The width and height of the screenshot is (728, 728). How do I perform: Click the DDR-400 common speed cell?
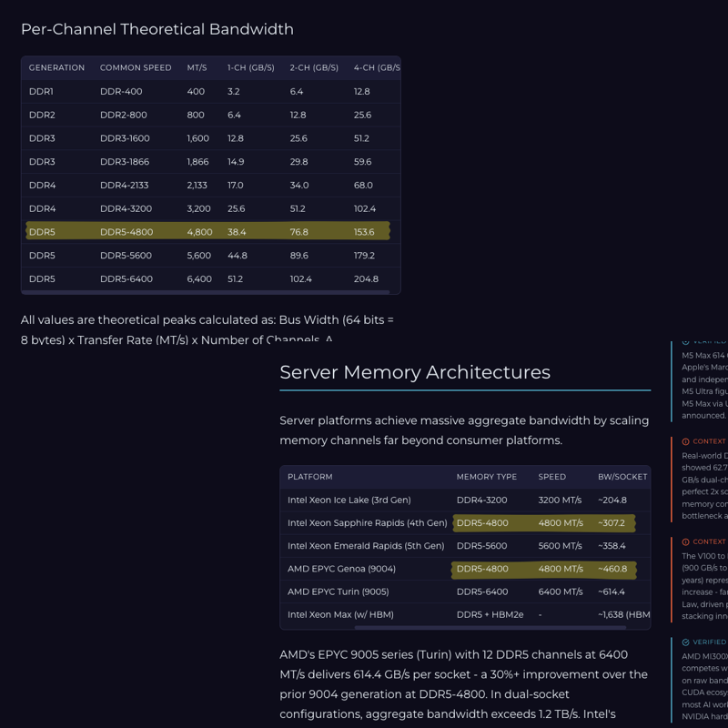click(x=121, y=92)
